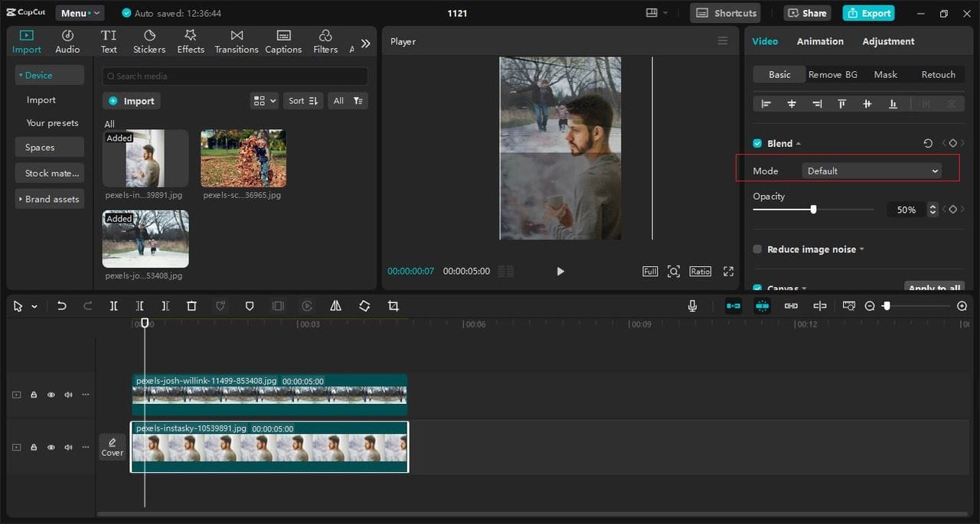
Task: Click the Split tool in timeline toolbar
Action: (113, 306)
